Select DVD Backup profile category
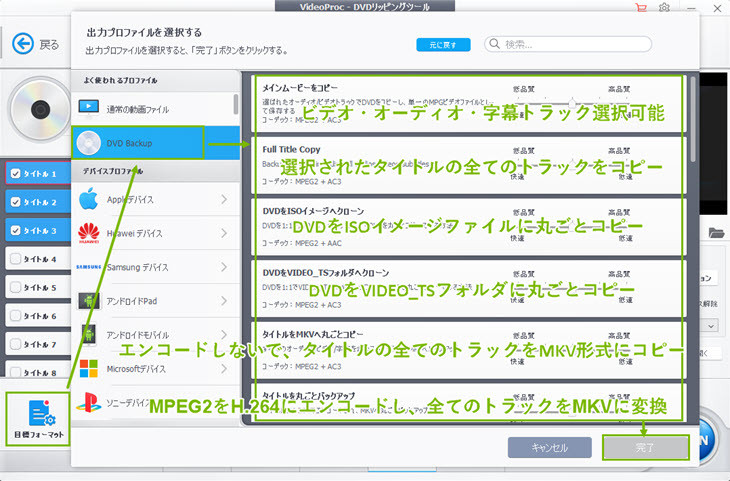Screen dimensions: 730x481 [155, 143]
